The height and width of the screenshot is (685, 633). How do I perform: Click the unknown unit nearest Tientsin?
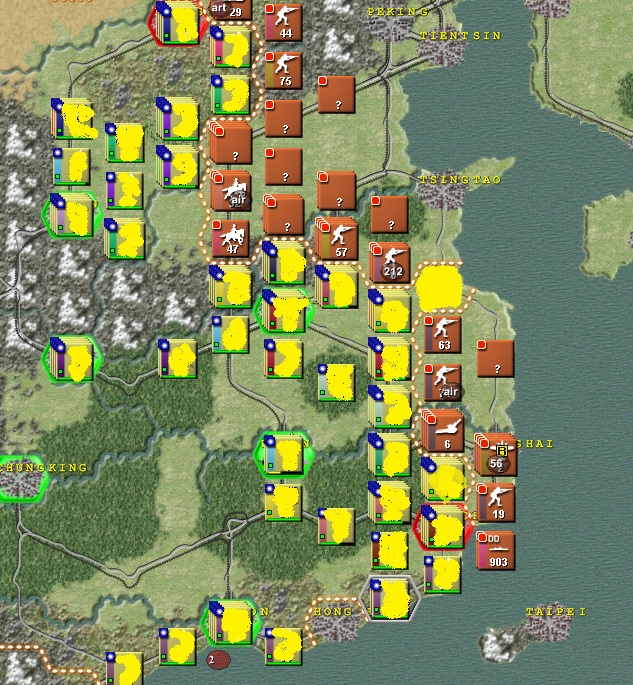336,94
